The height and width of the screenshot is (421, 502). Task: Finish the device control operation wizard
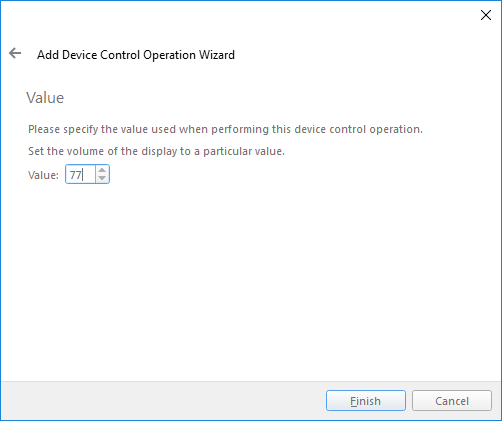[x=366, y=401]
